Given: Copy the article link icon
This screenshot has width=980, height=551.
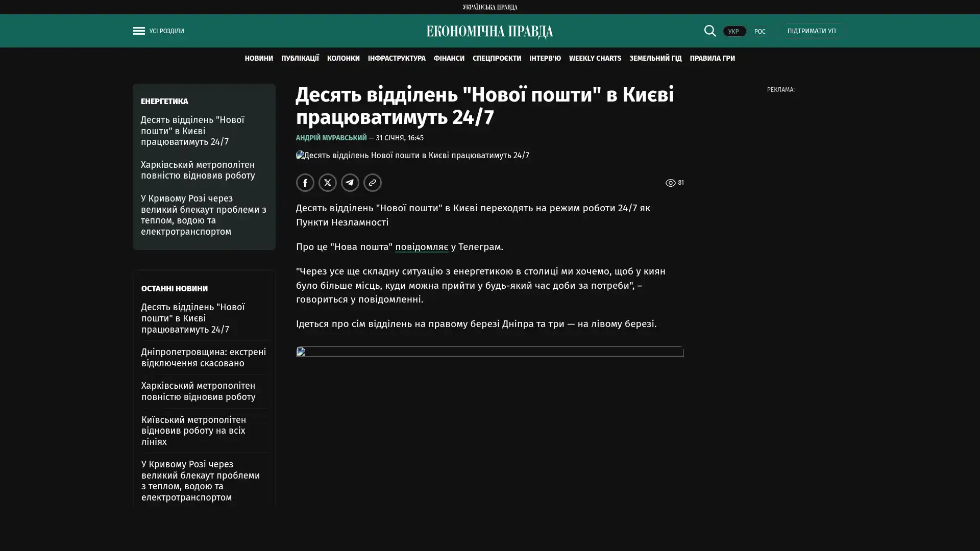Looking at the screenshot, I should pyautogui.click(x=373, y=183).
